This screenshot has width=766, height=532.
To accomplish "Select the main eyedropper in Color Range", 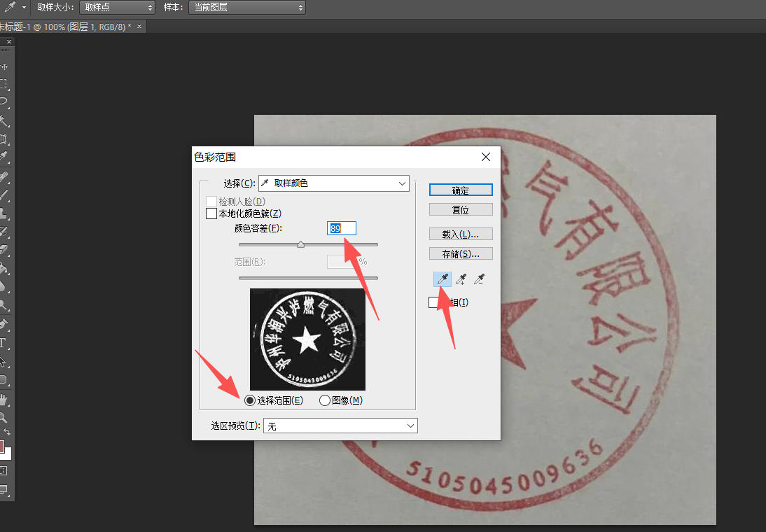I will [x=442, y=280].
